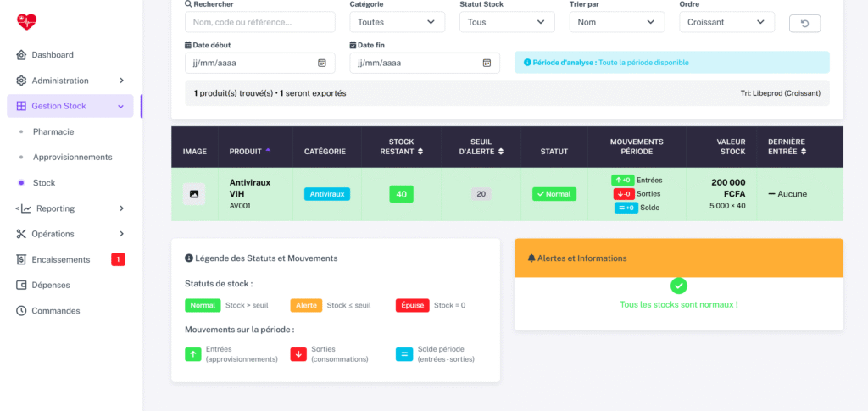Image resolution: width=868 pixels, height=411 pixels.
Task: Open the Ordre dropdown
Action: click(x=726, y=22)
